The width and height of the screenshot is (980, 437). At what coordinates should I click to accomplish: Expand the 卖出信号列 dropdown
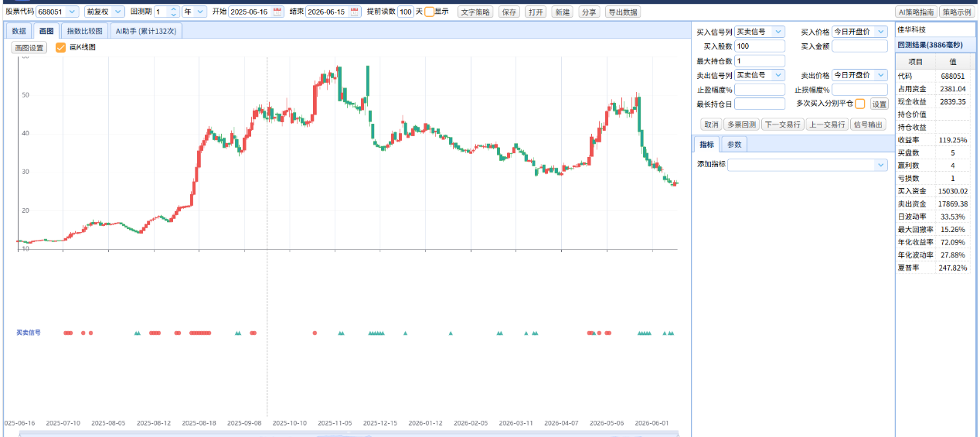760,75
